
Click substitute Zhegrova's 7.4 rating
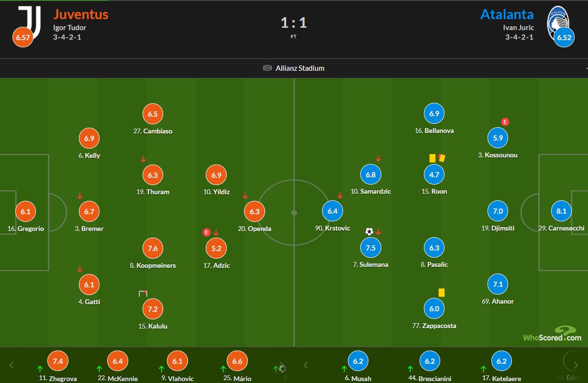coord(58,361)
